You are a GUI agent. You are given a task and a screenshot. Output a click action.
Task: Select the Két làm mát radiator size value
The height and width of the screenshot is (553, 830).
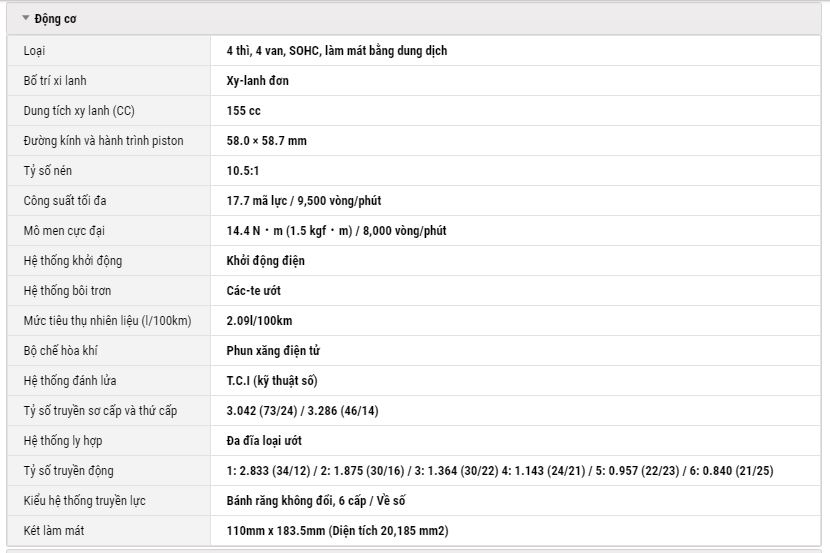(x=337, y=531)
